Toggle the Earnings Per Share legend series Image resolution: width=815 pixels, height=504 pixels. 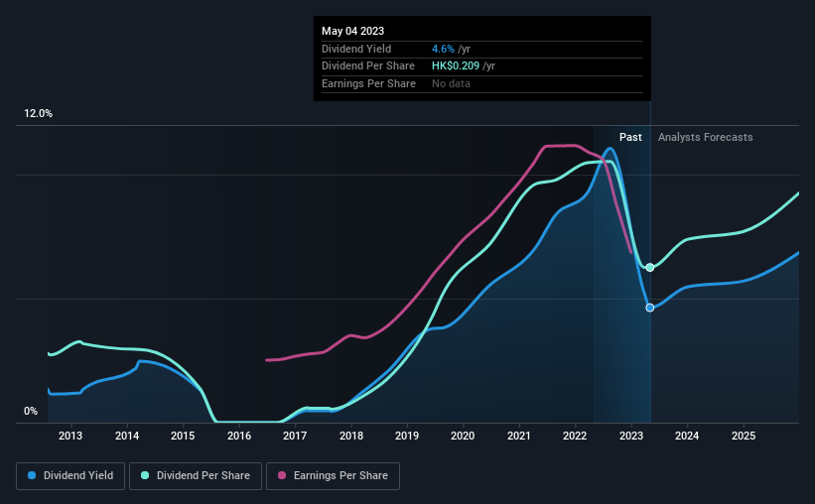[333, 476]
